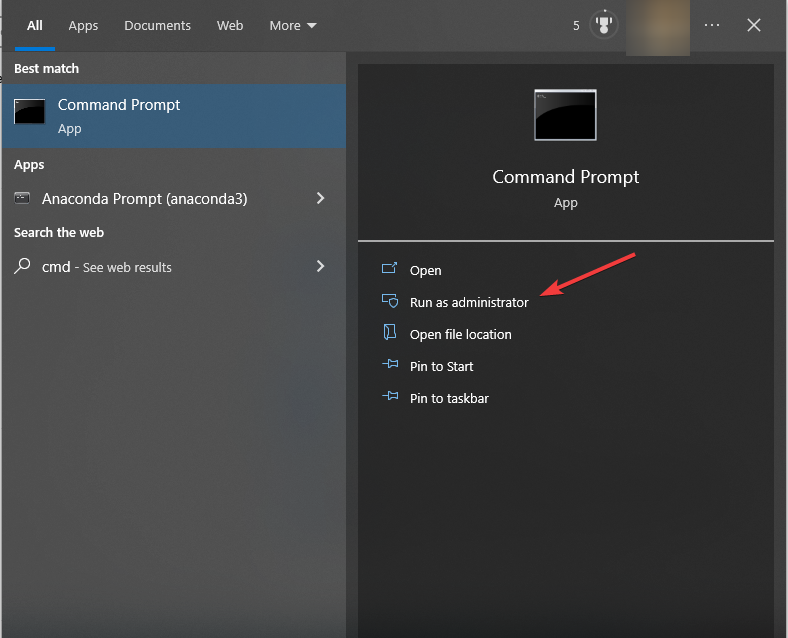
Task: Click the Run as administrator shield icon
Action: [390, 302]
